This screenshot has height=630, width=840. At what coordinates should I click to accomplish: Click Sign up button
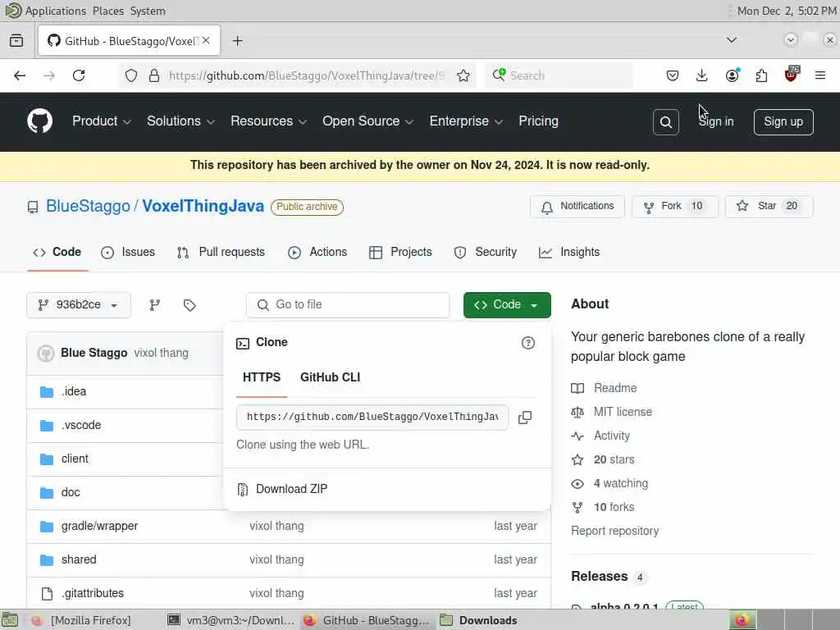(x=783, y=122)
